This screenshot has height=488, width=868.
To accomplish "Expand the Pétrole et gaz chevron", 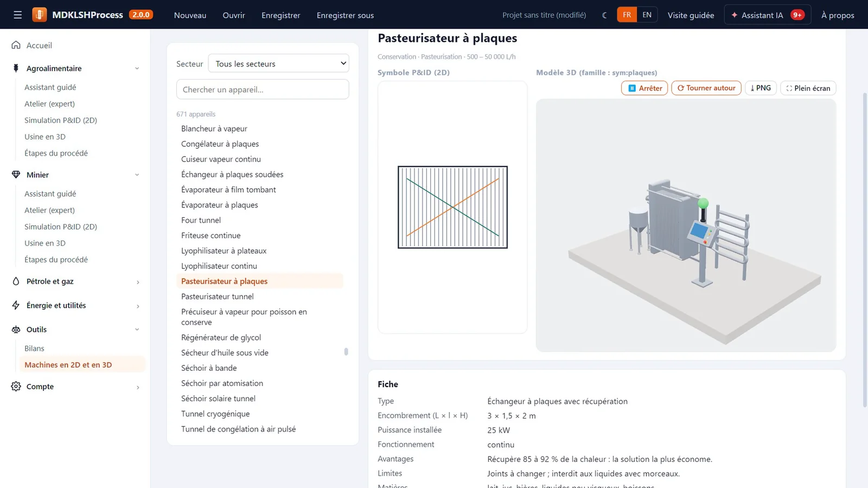I will 138,282.
